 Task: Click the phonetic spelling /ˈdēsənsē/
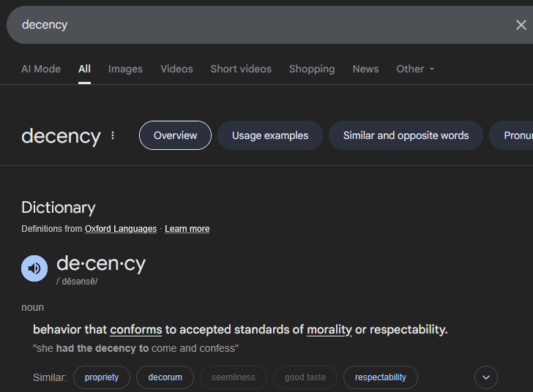(77, 282)
